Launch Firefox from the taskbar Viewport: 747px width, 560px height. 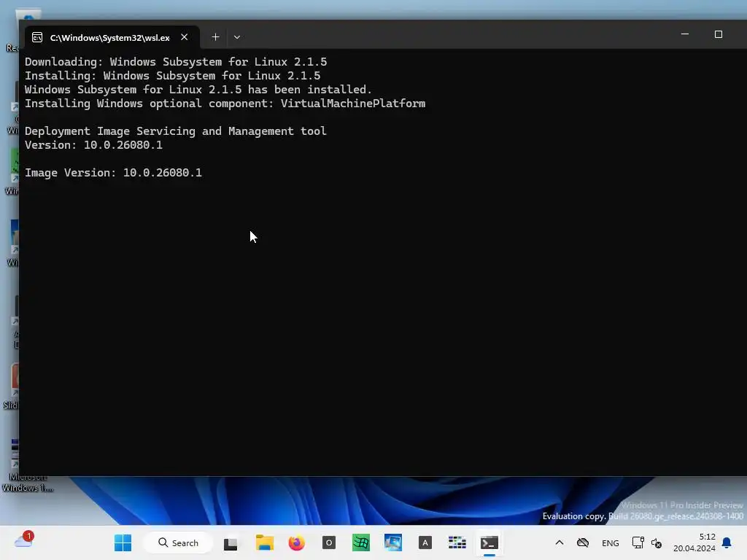click(296, 542)
